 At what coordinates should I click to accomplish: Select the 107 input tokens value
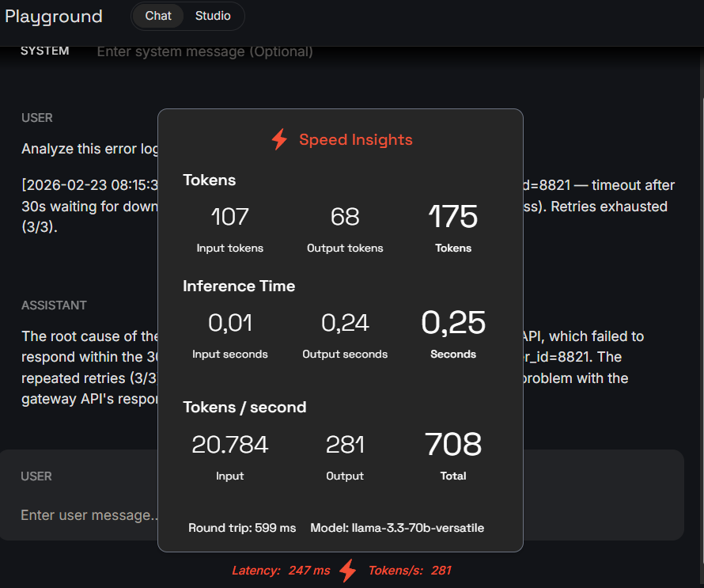[230, 217]
